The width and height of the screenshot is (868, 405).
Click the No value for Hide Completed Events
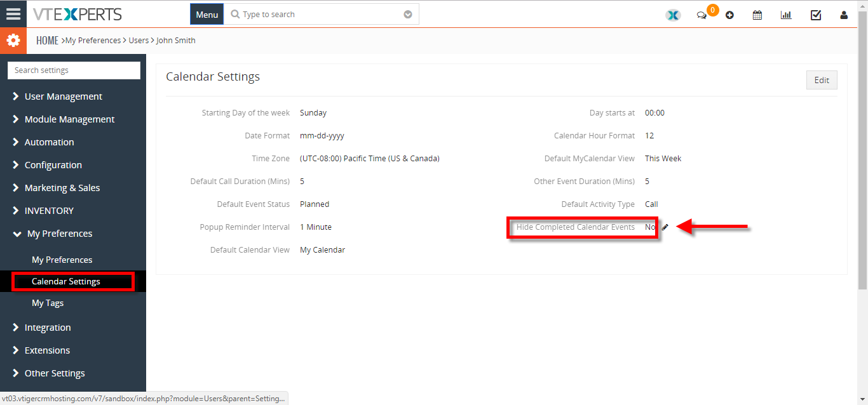(x=650, y=227)
